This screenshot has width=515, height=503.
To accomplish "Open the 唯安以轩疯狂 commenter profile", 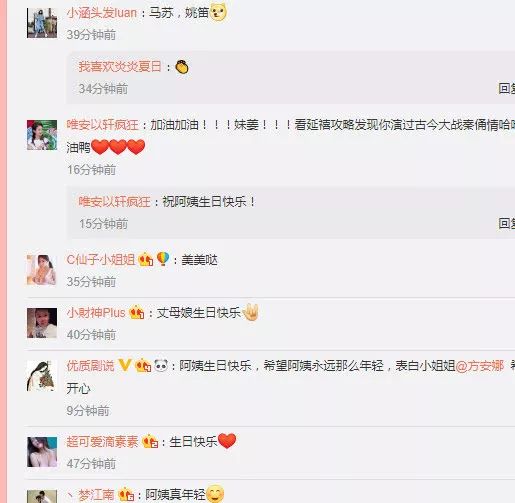I will pyautogui.click(x=103, y=125).
